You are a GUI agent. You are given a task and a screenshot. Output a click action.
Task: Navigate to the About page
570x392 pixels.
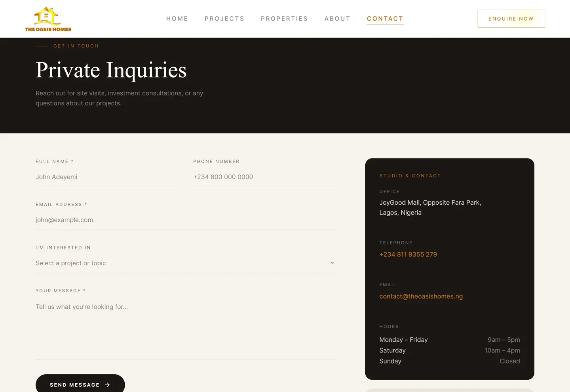(337, 19)
